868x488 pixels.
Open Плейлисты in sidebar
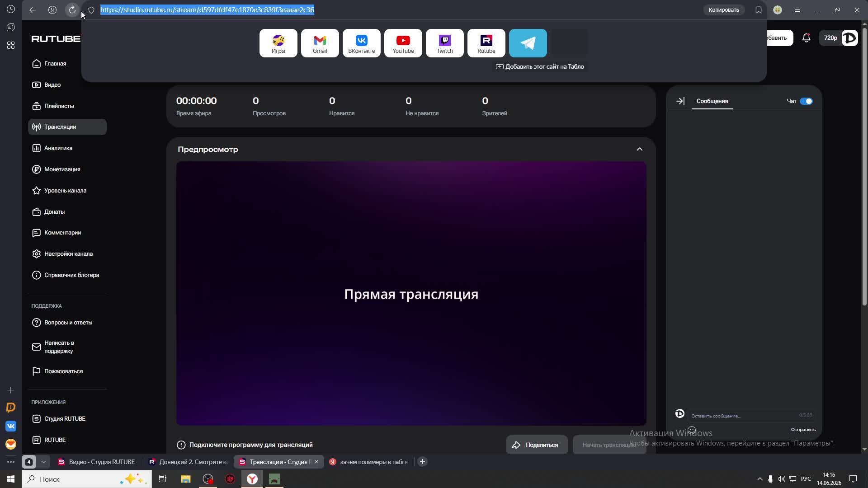tap(67, 106)
